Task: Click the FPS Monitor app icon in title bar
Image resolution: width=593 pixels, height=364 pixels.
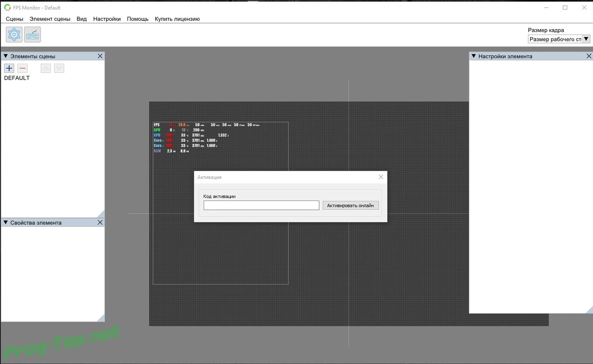Action: coord(7,7)
